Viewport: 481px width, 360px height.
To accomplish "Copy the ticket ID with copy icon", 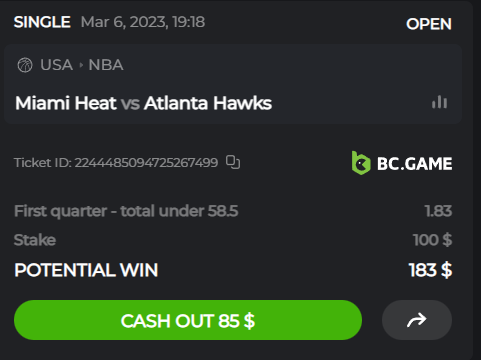I will (x=233, y=162).
